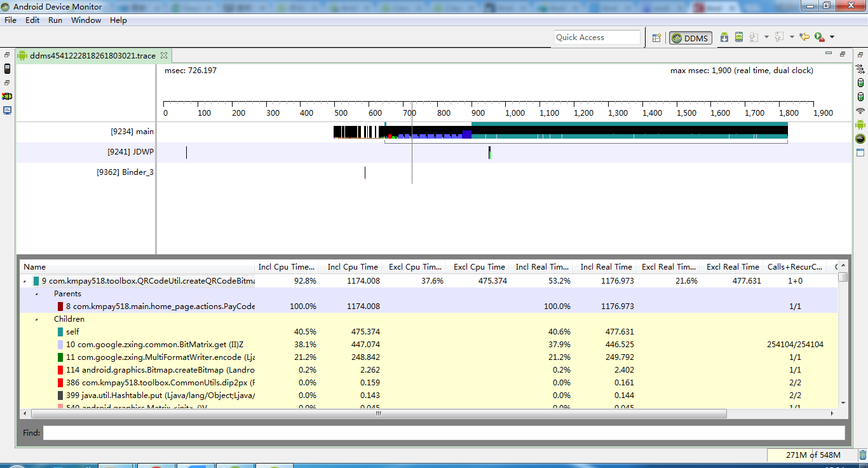Screen dimensions: 868x468
Task: Collapse the createQRCodeBitmap top-level row
Action: pos(24,281)
